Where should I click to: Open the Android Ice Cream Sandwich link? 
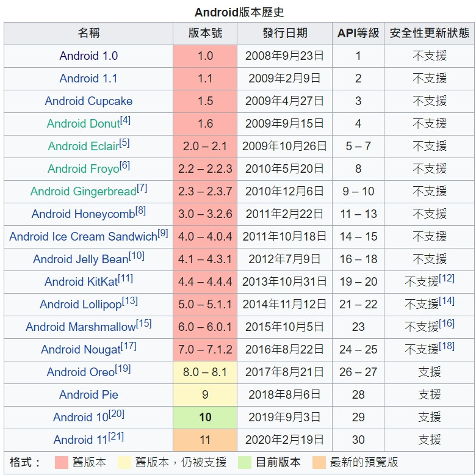coord(84,237)
